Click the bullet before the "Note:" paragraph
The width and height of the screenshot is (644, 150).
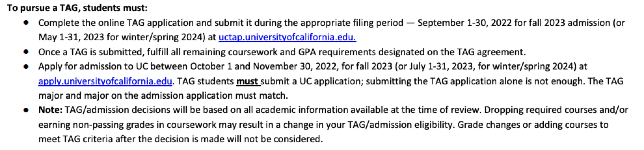26,110
